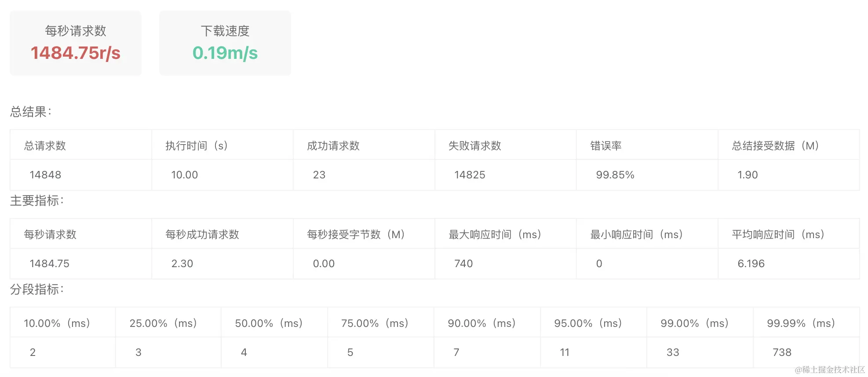Image resolution: width=868 pixels, height=377 pixels.
Task: Select the successful requests per second value 2.30
Action: pyautogui.click(x=182, y=264)
